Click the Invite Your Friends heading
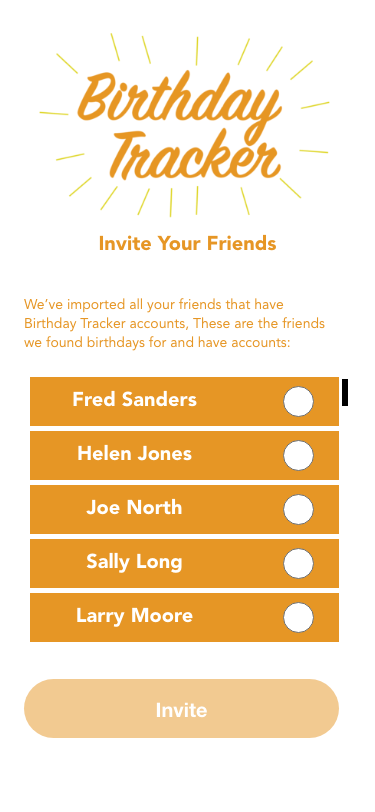This screenshot has width=375, height=812. [x=188, y=243]
